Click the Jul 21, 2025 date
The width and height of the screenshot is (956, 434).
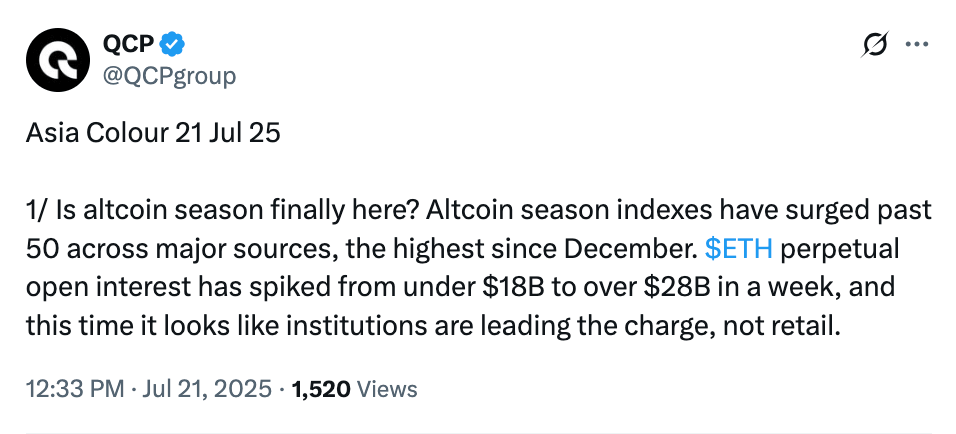tap(201, 389)
